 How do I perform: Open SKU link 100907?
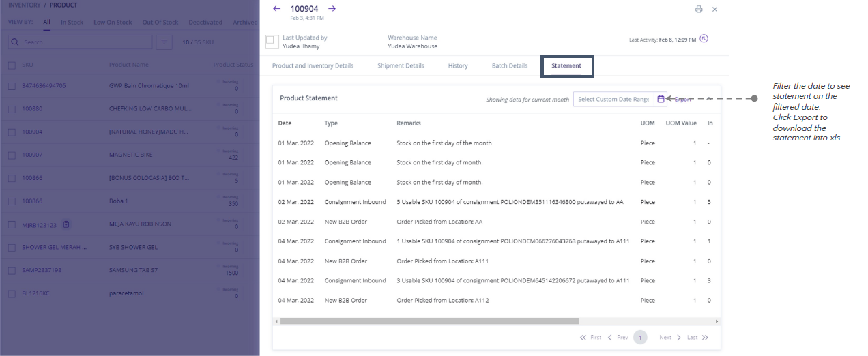(x=32, y=155)
